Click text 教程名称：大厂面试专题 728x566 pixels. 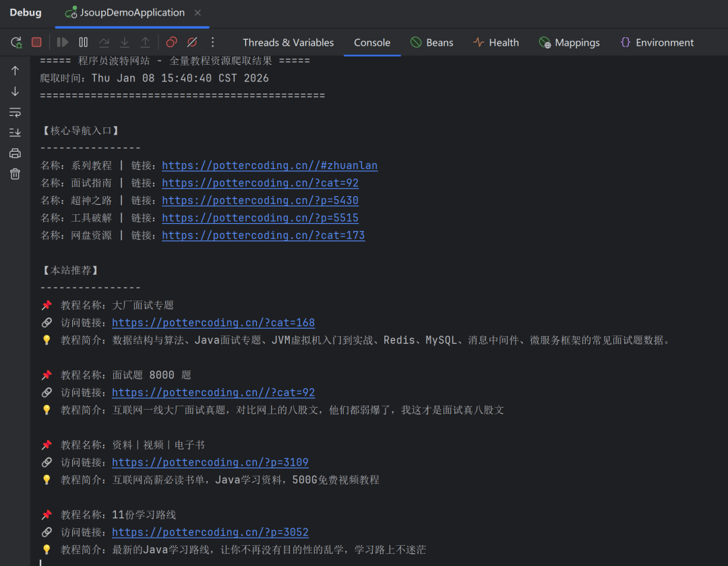(x=117, y=305)
